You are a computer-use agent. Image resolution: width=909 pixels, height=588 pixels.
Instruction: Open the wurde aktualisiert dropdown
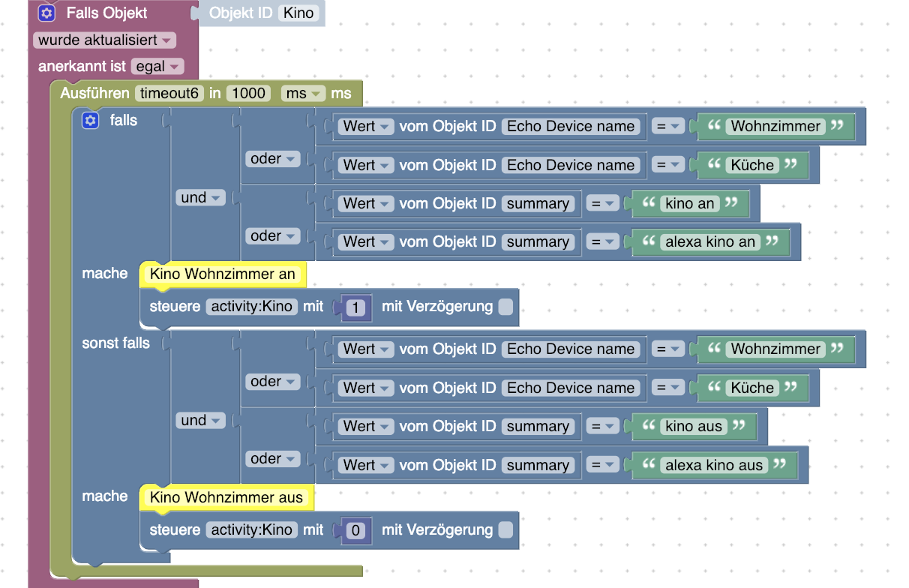coord(105,40)
